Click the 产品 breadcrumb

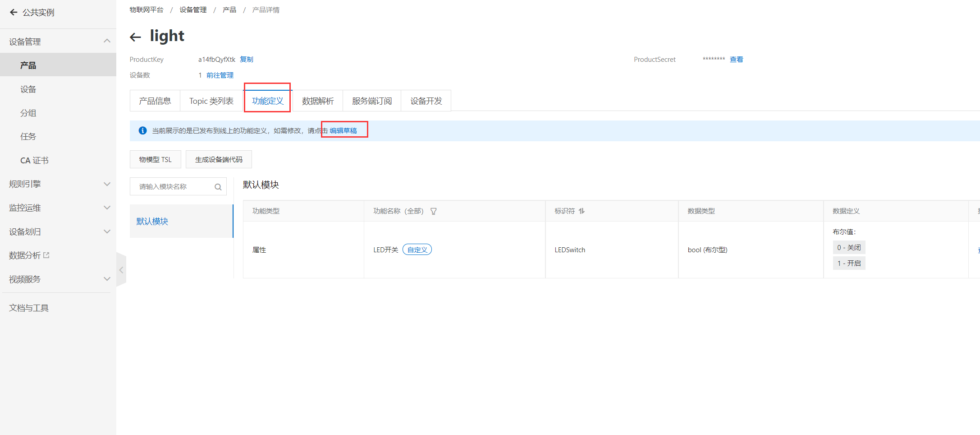(229, 10)
